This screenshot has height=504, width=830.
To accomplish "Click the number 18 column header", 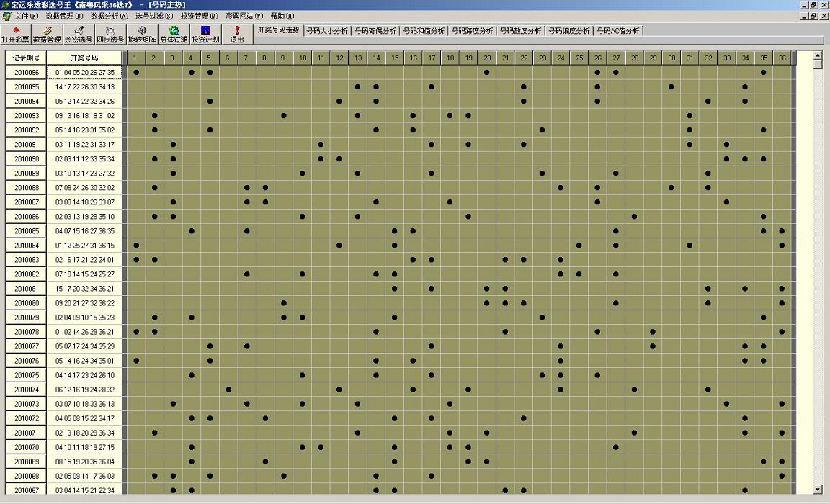I will point(450,58).
